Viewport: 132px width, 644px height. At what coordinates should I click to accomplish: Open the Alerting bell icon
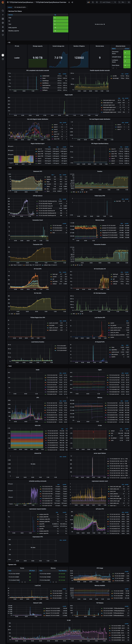click(3, 27)
